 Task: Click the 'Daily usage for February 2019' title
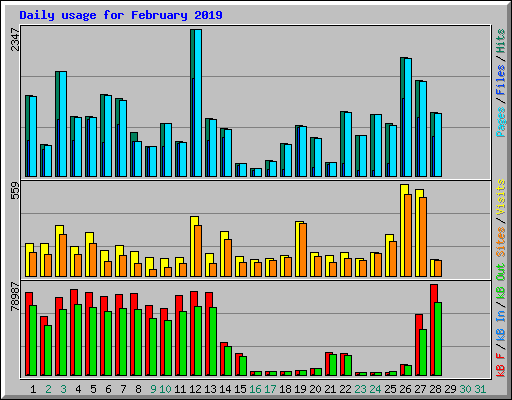click(x=121, y=15)
